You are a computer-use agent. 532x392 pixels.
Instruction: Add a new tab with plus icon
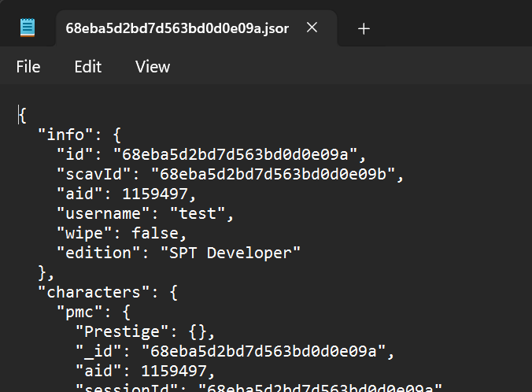(x=364, y=28)
